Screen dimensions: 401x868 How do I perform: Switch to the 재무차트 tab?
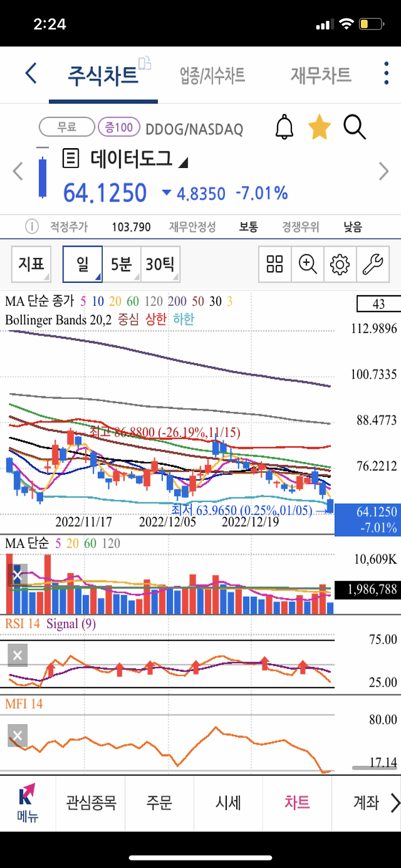[321, 75]
